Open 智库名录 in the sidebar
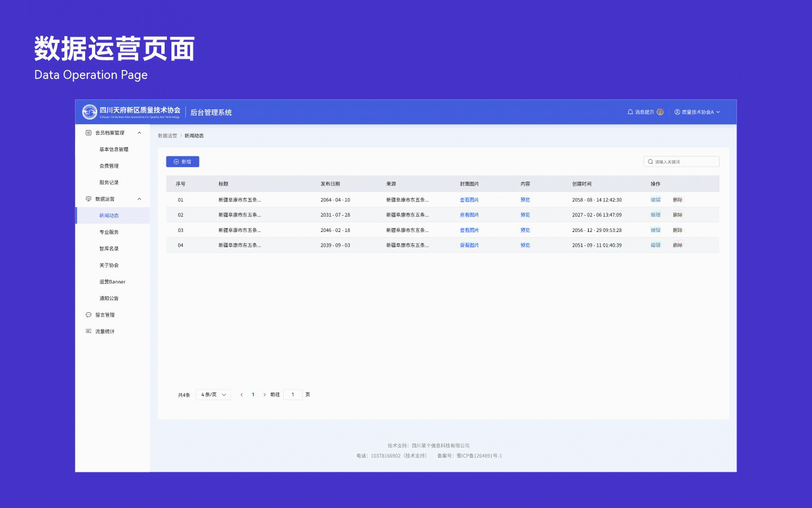The image size is (812, 508). click(x=109, y=248)
